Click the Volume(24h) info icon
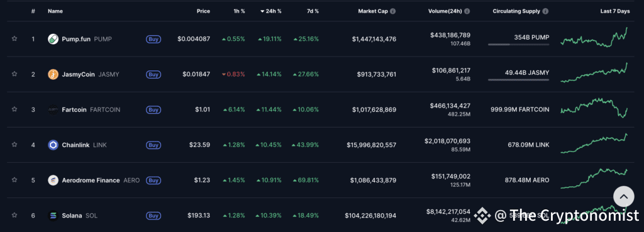The height and width of the screenshot is (232, 644). [467, 11]
